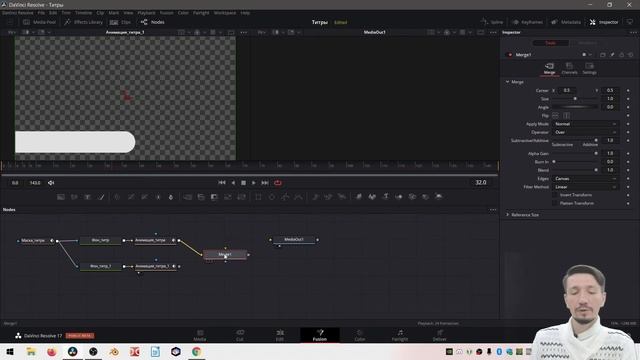The height and width of the screenshot is (360, 640).
Task: Switch to the Channels tab in Inspector
Action: coord(569,69)
